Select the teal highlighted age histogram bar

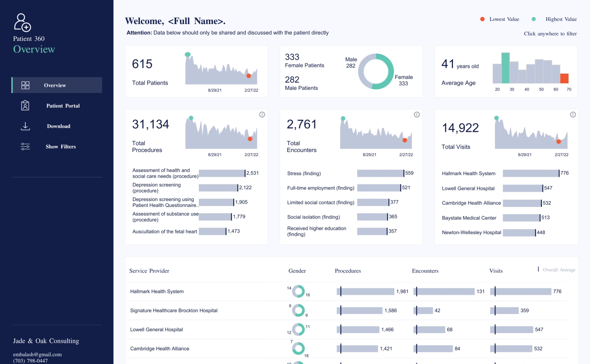505,68
